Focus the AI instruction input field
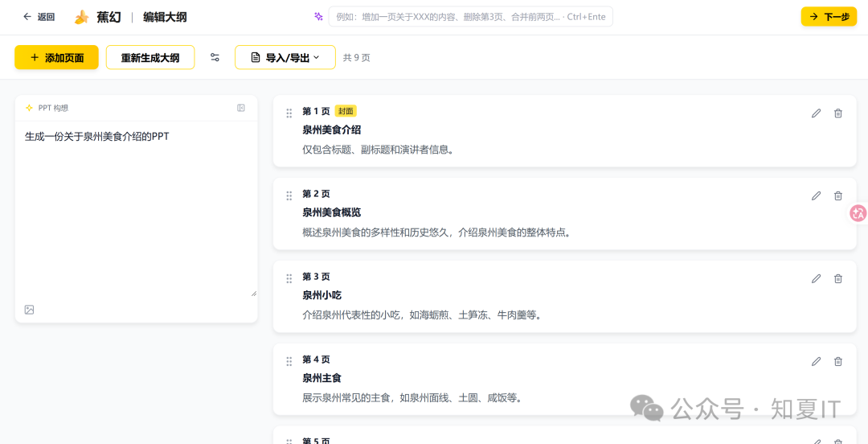 470,17
